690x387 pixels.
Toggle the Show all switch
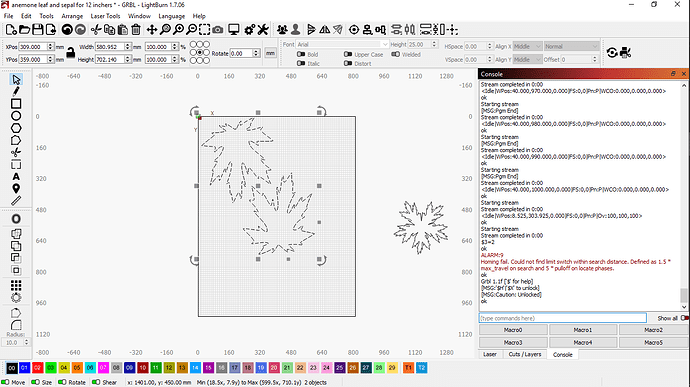coord(684,318)
